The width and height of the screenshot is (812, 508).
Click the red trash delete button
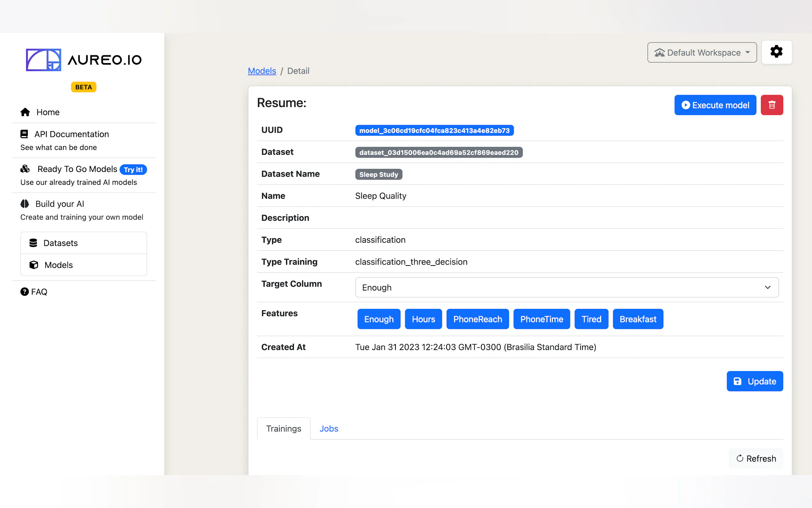click(771, 105)
